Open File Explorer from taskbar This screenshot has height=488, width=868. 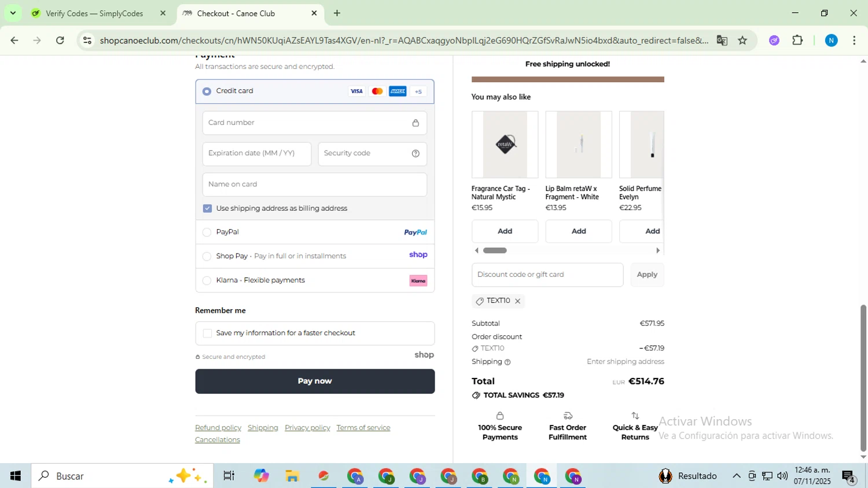tap(292, 476)
